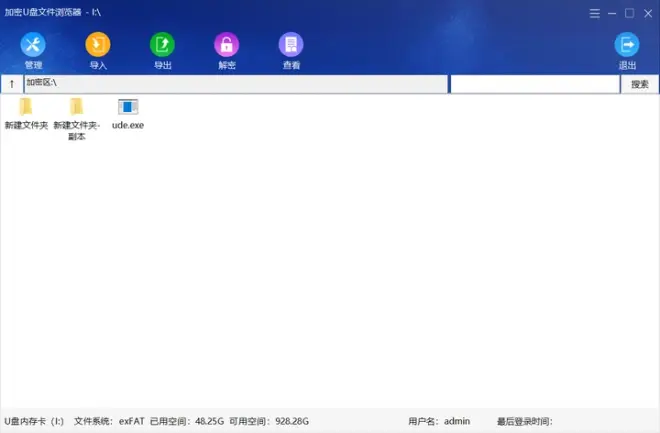
Task: Click the 可用空间 928.28G status text
Action: pos(269,422)
